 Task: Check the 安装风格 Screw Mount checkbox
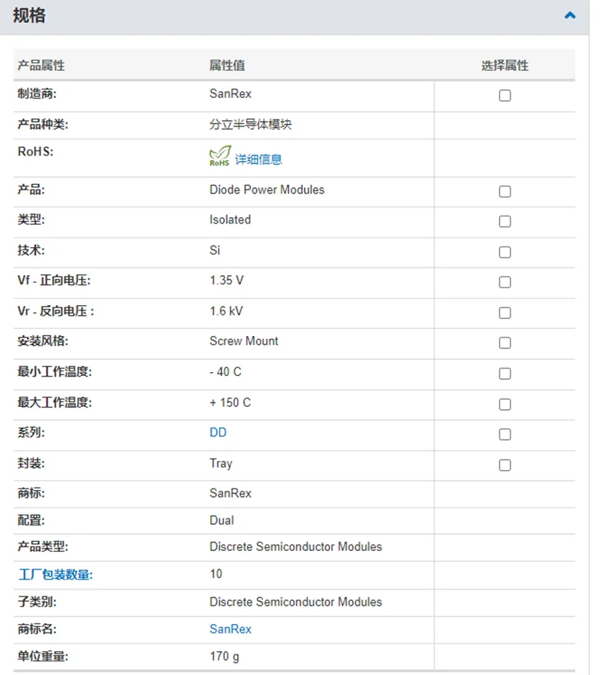point(504,343)
